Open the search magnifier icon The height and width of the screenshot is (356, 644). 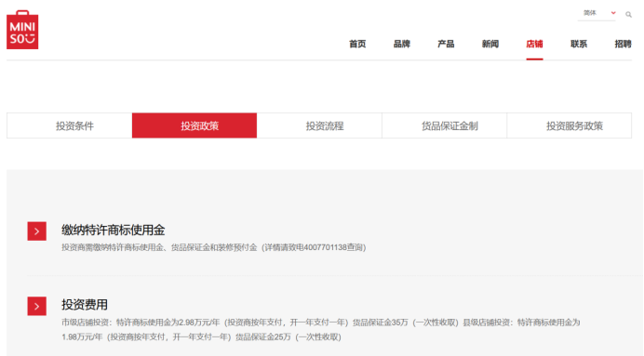pyautogui.click(x=628, y=14)
